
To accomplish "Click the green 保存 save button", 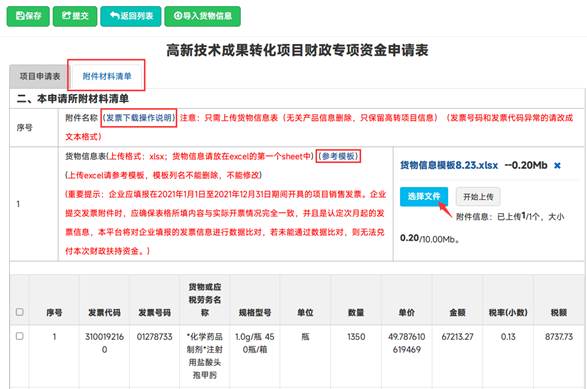I will [x=28, y=16].
